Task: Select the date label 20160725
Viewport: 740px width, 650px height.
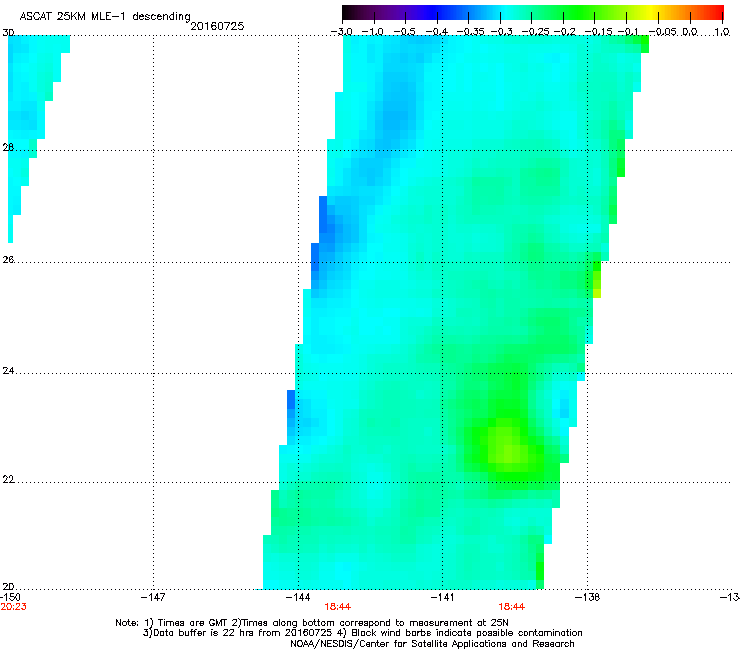Action: tap(217, 26)
